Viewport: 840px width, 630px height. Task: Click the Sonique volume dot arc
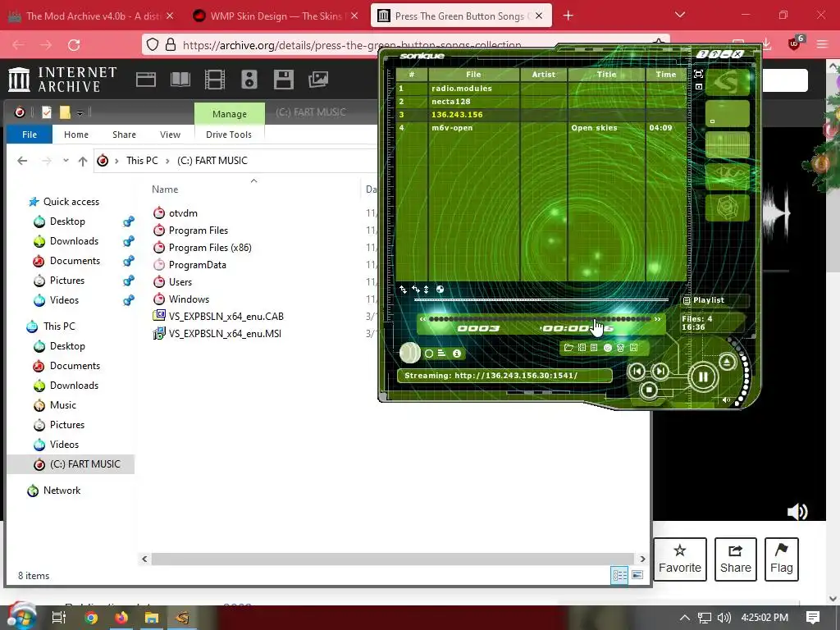click(x=741, y=372)
